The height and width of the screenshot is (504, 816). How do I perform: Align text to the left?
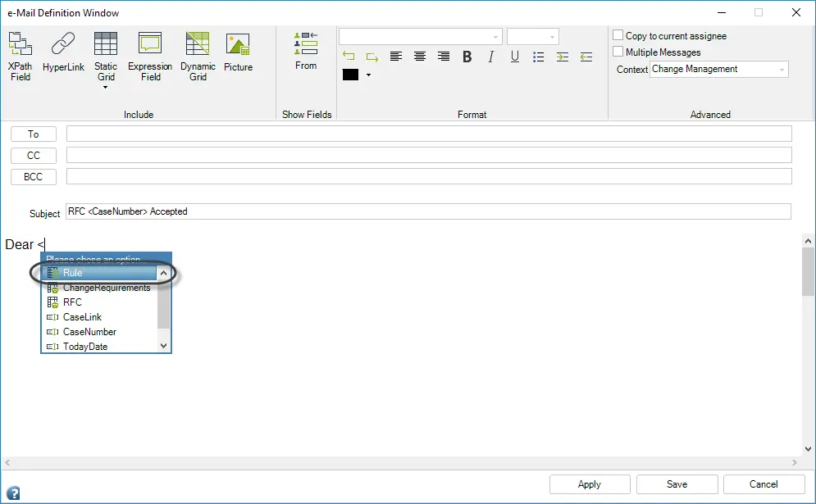click(x=396, y=57)
